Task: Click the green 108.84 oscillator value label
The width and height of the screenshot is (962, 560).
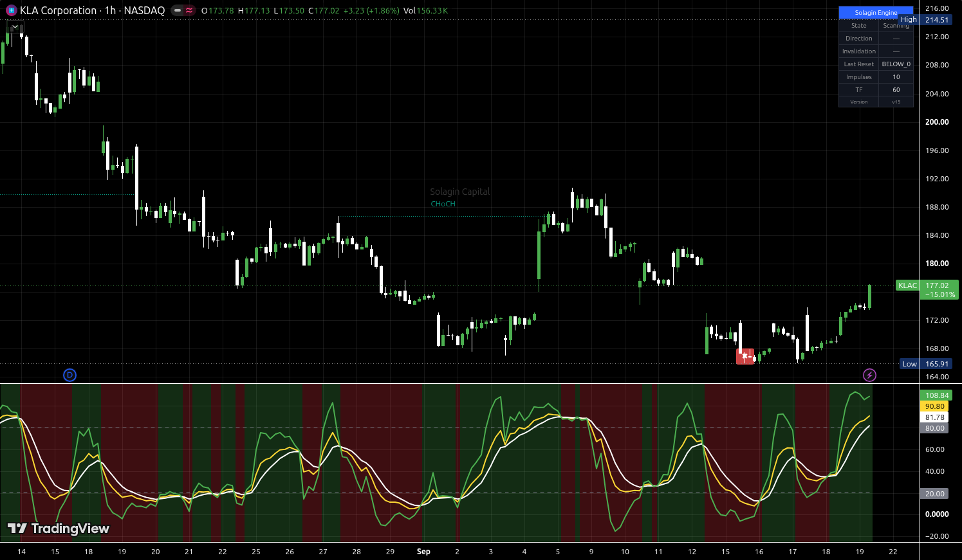Action: (936, 395)
